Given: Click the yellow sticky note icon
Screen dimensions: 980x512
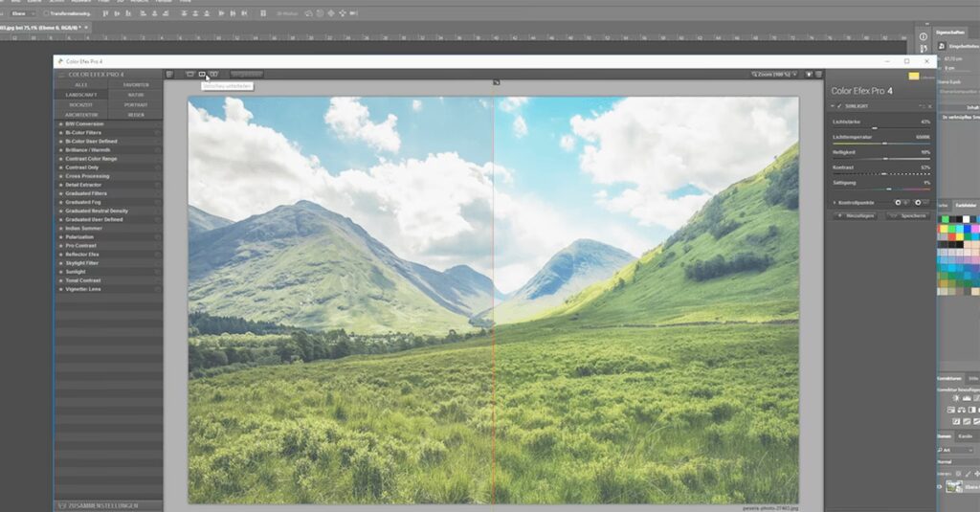Looking at the screenshot, I should 914,77.
